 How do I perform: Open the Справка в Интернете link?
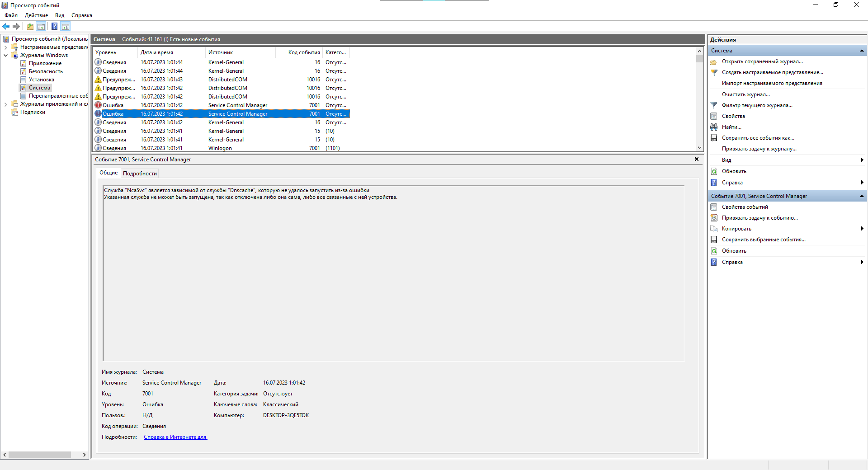175,437
